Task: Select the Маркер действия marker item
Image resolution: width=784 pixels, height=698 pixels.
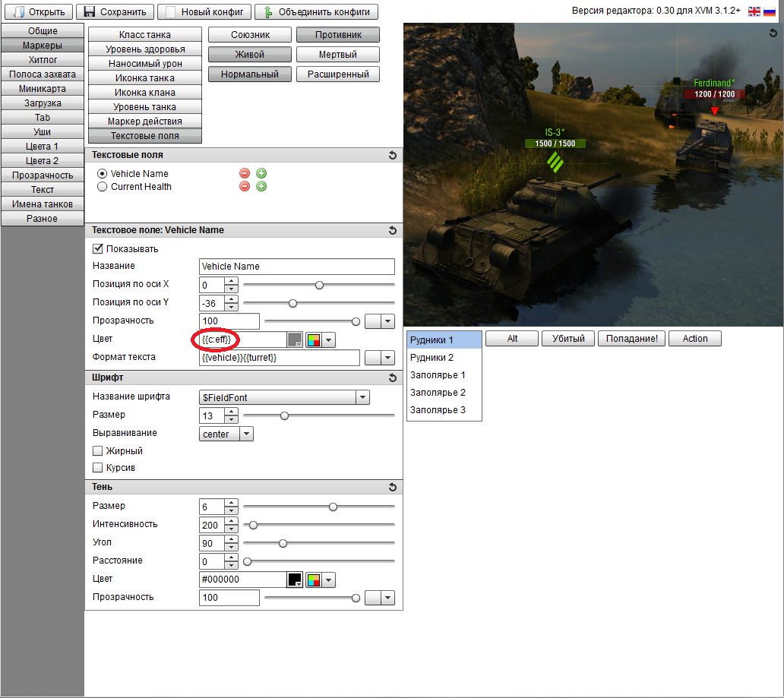Action: point(145,122)
